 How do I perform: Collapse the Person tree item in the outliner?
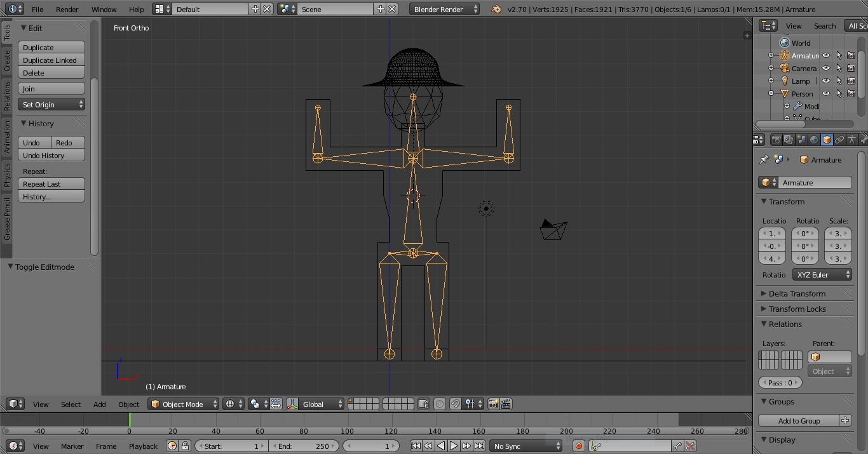tap(771, 94)
